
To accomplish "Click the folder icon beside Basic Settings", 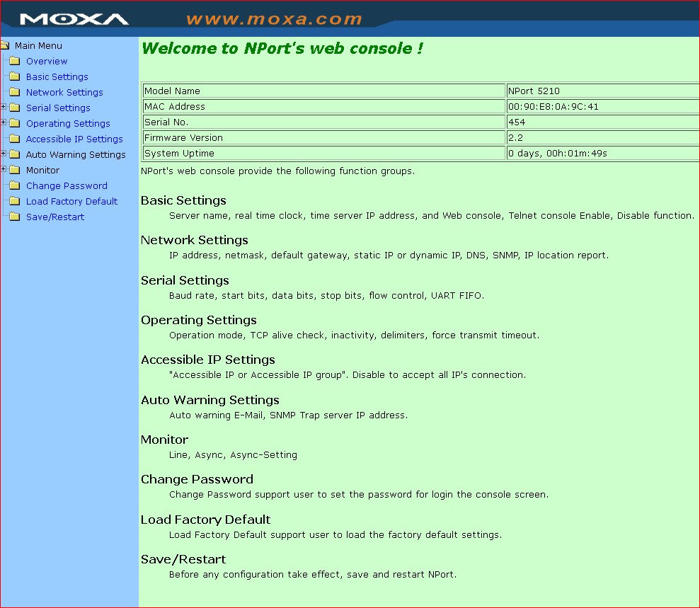I will [x=15, y=76].
